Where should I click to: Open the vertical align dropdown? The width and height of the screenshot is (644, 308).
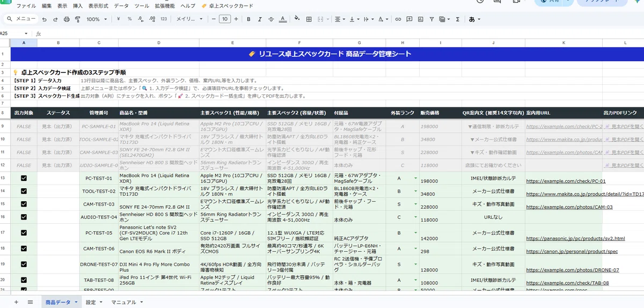[354, 19]
